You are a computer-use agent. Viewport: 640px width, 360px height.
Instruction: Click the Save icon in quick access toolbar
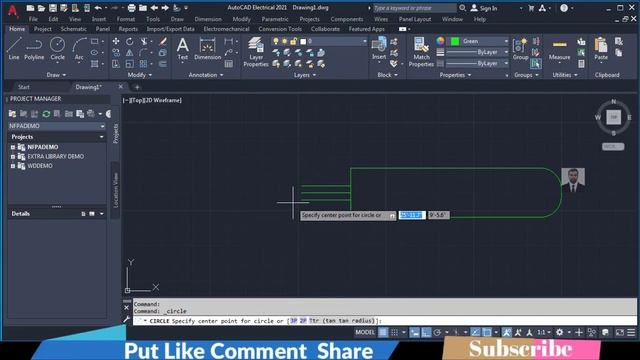pyautogui.click(x=53, y=8)
